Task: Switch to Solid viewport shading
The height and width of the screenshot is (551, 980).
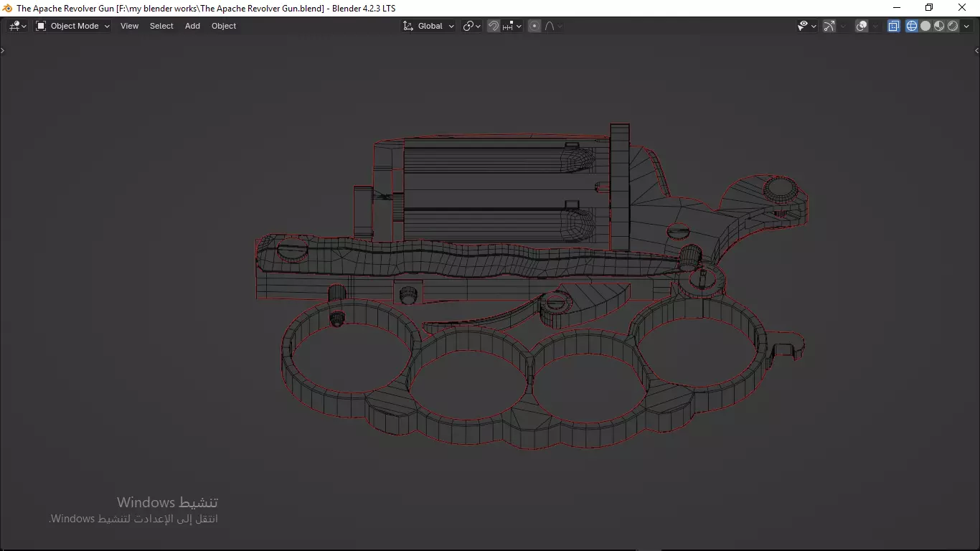Action: (x=925, y=26)
